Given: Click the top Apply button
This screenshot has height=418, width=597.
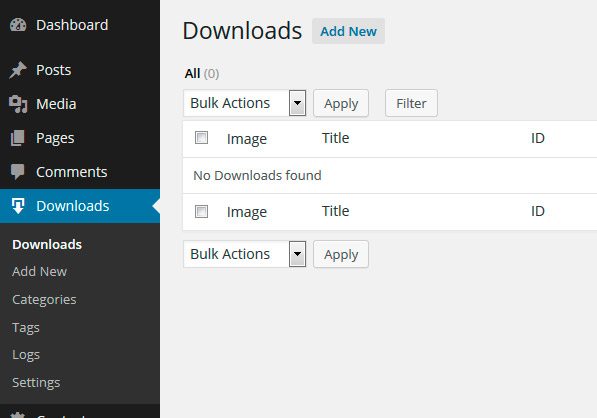Looking at the screenshot, I should coord(341,103).
